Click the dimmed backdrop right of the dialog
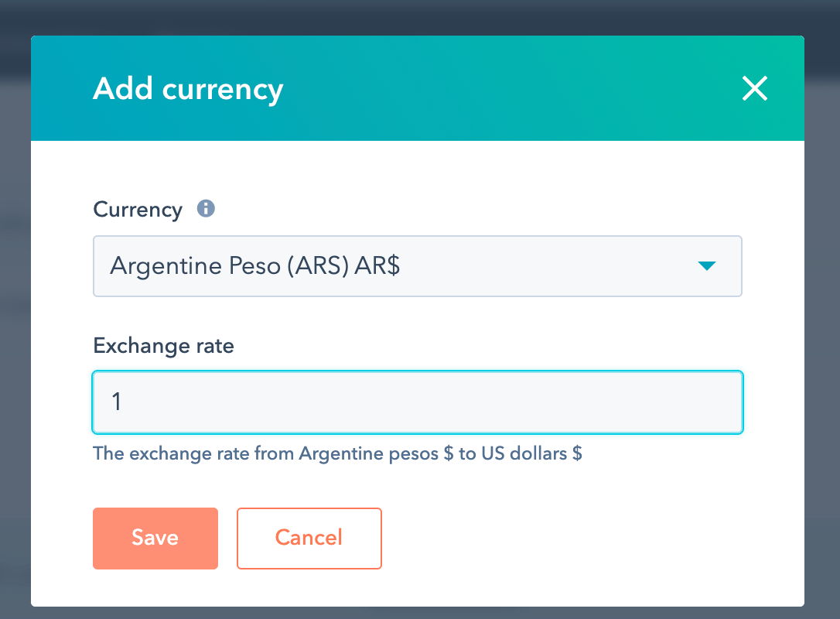Viewport: 840px width, 619px height. pos(822,309)
